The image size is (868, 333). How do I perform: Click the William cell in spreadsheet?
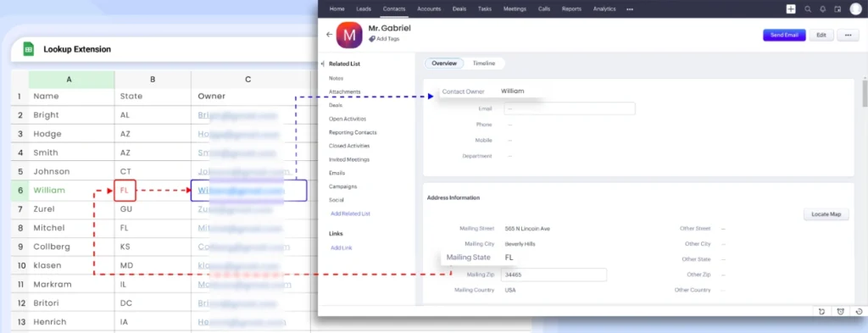(x=71, y=191)
